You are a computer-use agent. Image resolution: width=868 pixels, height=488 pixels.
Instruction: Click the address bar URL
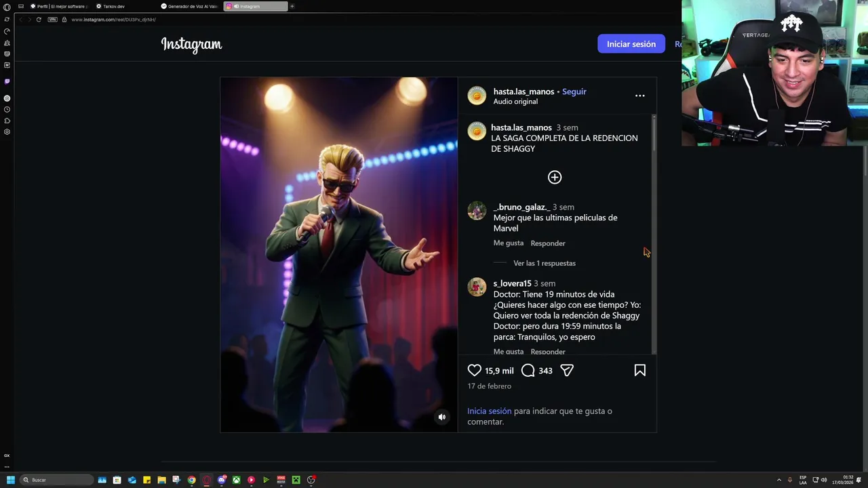pos(114,20)
